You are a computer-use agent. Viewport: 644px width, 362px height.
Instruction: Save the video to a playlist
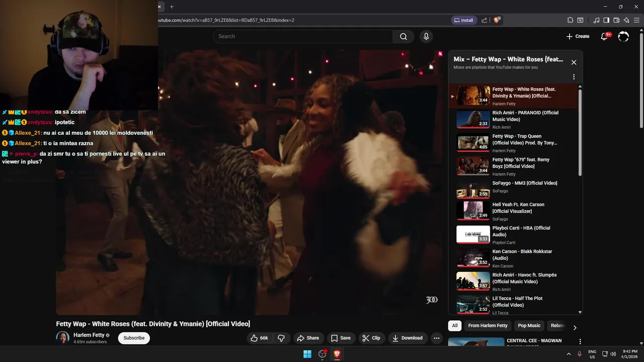(x=341, y=338)
